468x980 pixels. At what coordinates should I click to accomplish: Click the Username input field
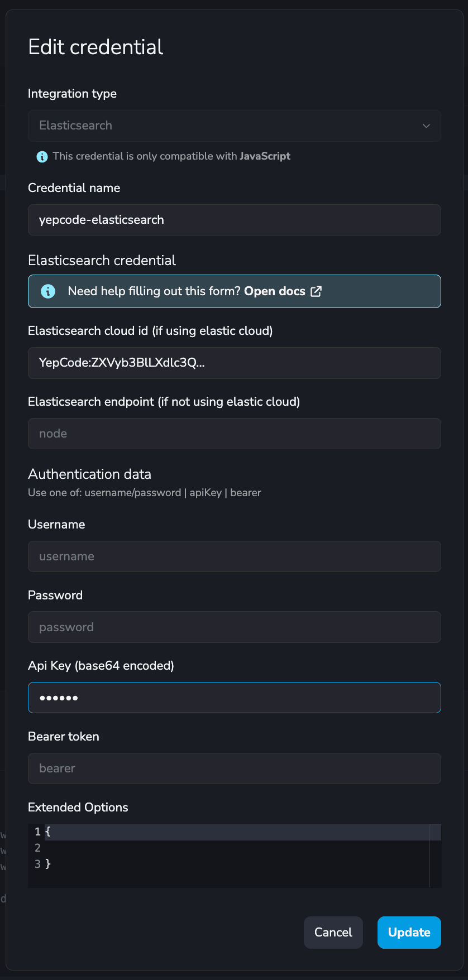click(x=235, y=556)
